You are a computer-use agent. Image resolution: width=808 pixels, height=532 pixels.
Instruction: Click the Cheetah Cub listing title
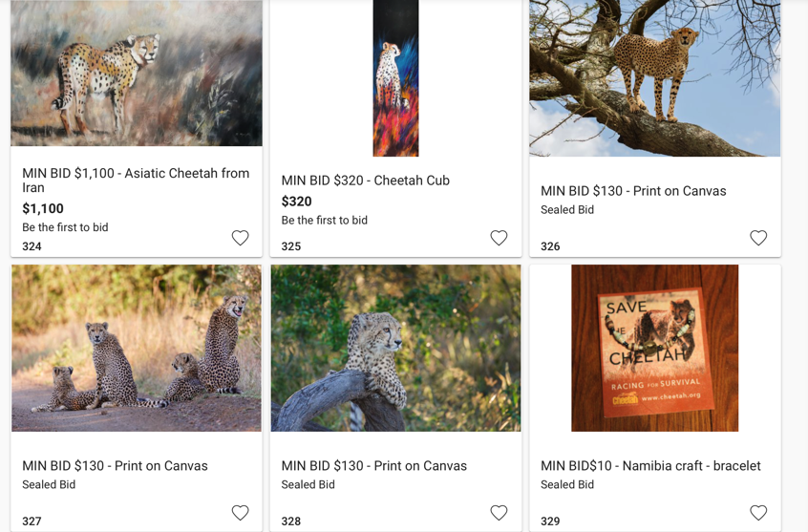point(365,181)
